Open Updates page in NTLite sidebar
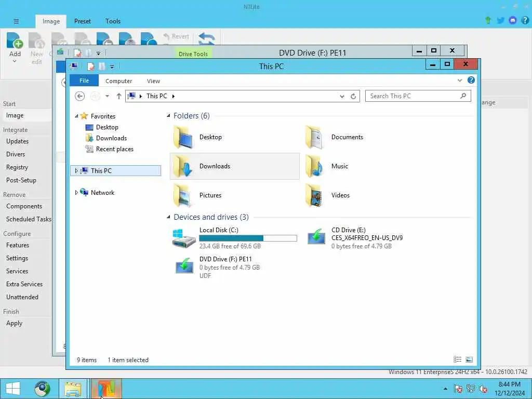 click(17, 141)
